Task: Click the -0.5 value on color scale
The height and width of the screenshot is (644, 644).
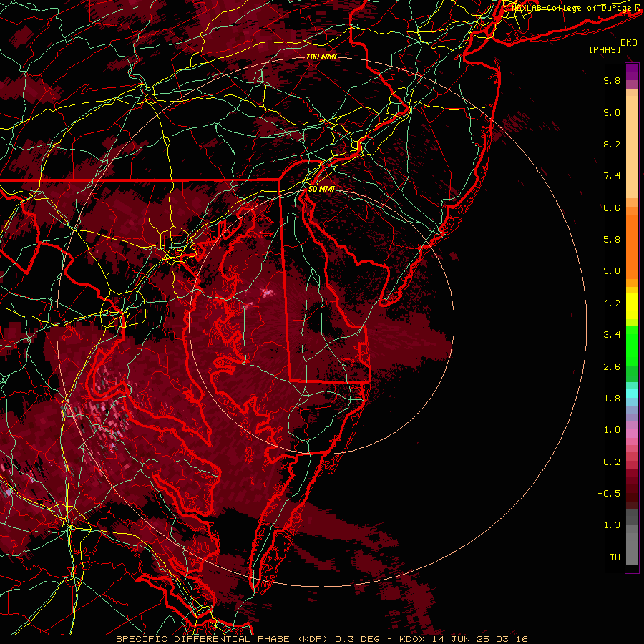Action: click(x=609, y=494)
